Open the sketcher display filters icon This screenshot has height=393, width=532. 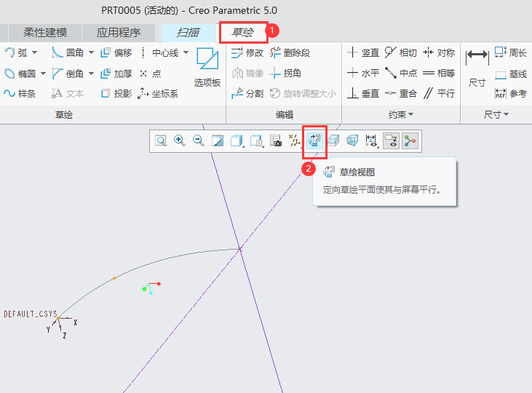pos(371,141)
